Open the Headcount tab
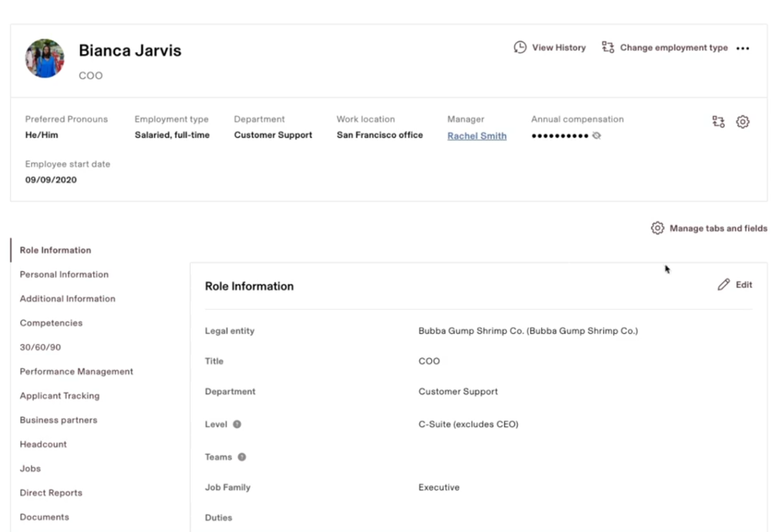774x532 pixels. click(x=43, y=444)
